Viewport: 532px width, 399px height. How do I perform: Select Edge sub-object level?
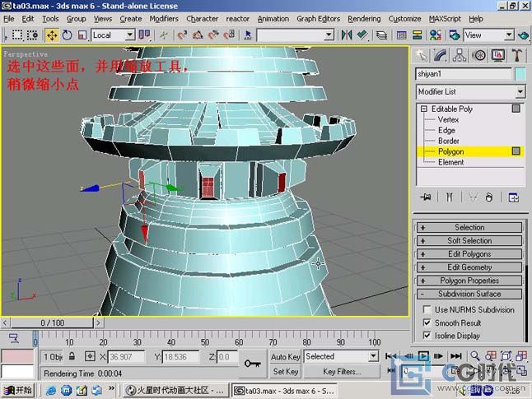point(446,130)
